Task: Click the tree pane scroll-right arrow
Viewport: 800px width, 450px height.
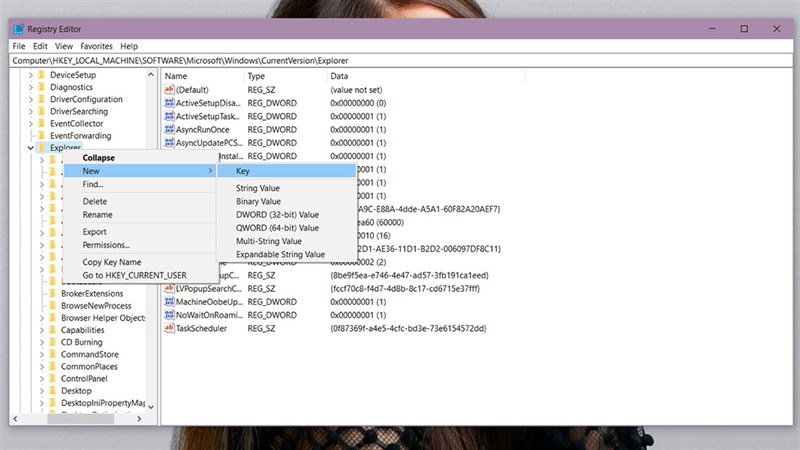Action: (x=139, y=419)
